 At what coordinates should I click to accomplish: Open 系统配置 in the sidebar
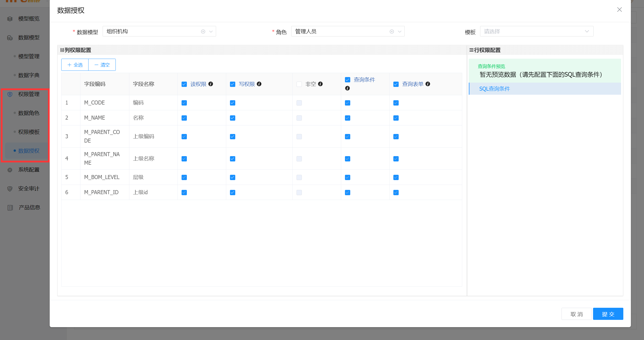(29, 170)
